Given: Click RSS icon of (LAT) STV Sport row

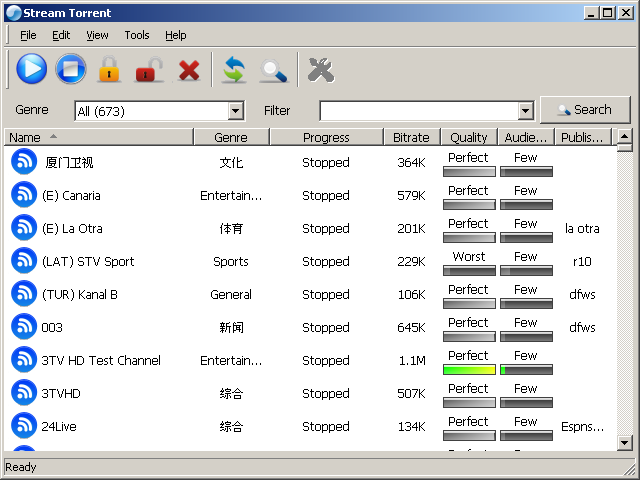Looking at the screenshot, I should coord(24,260).
